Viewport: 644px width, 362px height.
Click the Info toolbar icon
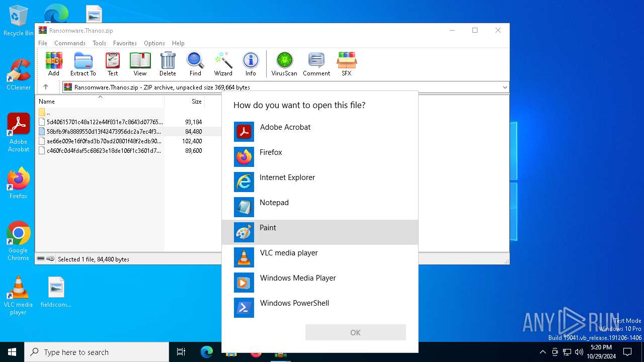(251, 64)
